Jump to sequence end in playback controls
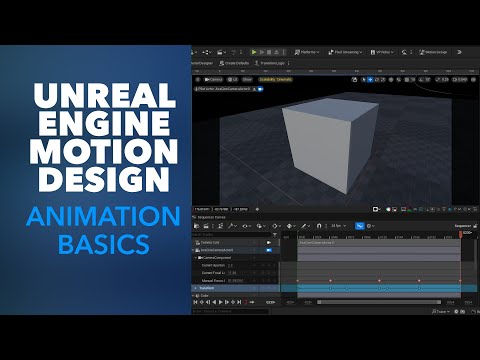Screen dimensions: 480x360 pyautogui.click(x=239, y=302)
